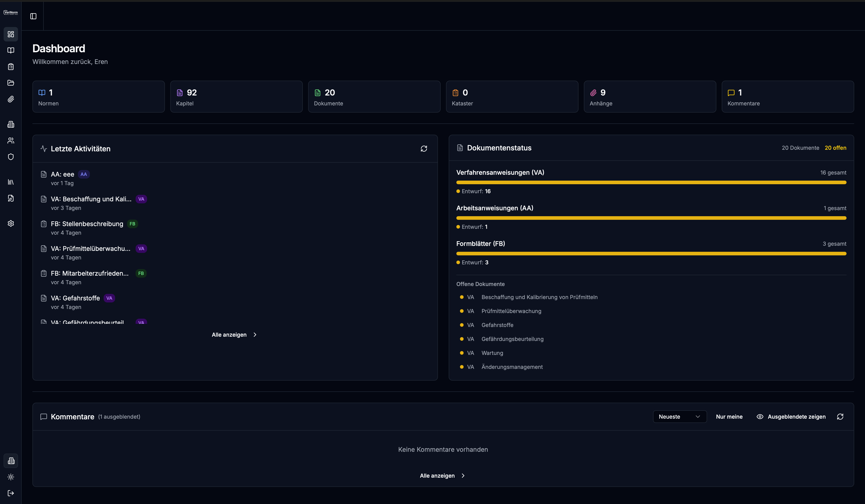Click the logout icon at sidebar bottom
Screen dimensions: 865x504
click(x=11, y=493)
